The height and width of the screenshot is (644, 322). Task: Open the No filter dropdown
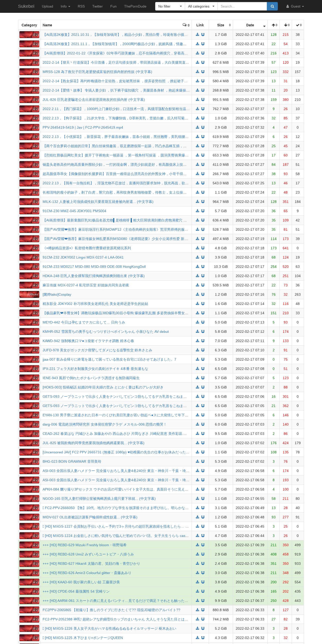(x=170, y=6)
